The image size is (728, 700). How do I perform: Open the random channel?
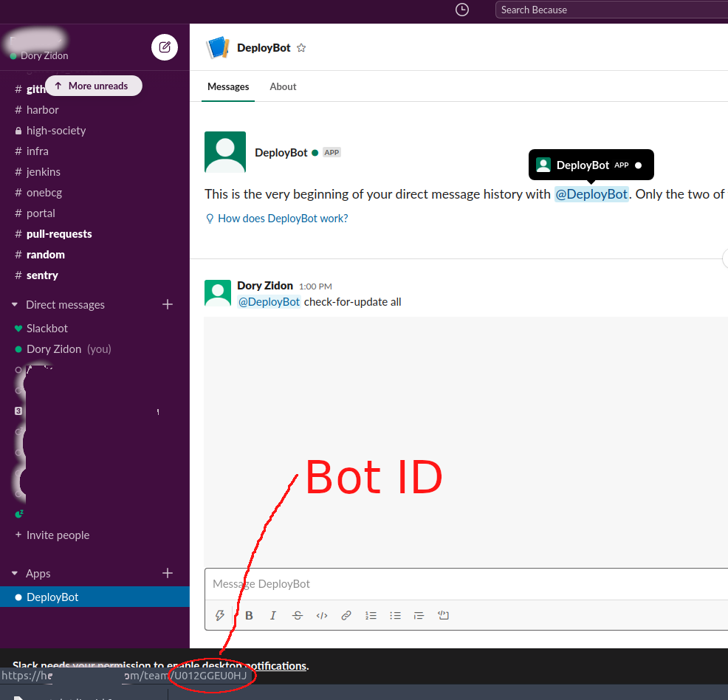(x=95, y=255)
